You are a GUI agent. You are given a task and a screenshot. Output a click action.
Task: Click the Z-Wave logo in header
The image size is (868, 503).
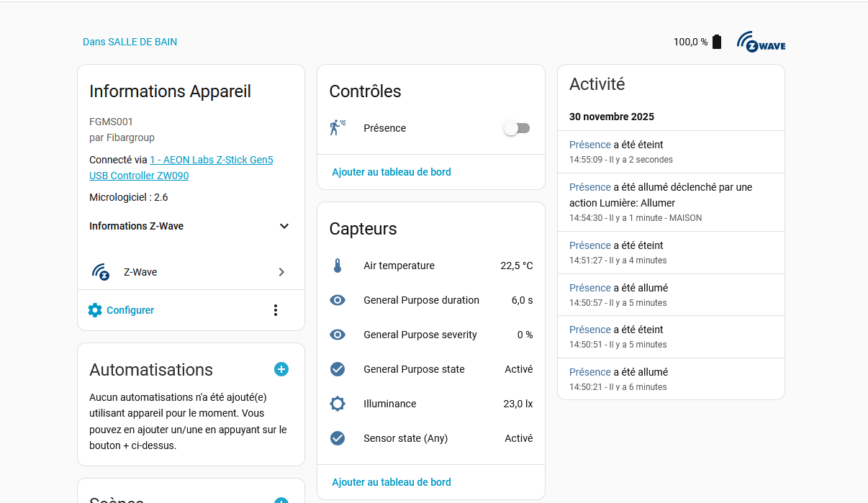(x=761, y=42)
